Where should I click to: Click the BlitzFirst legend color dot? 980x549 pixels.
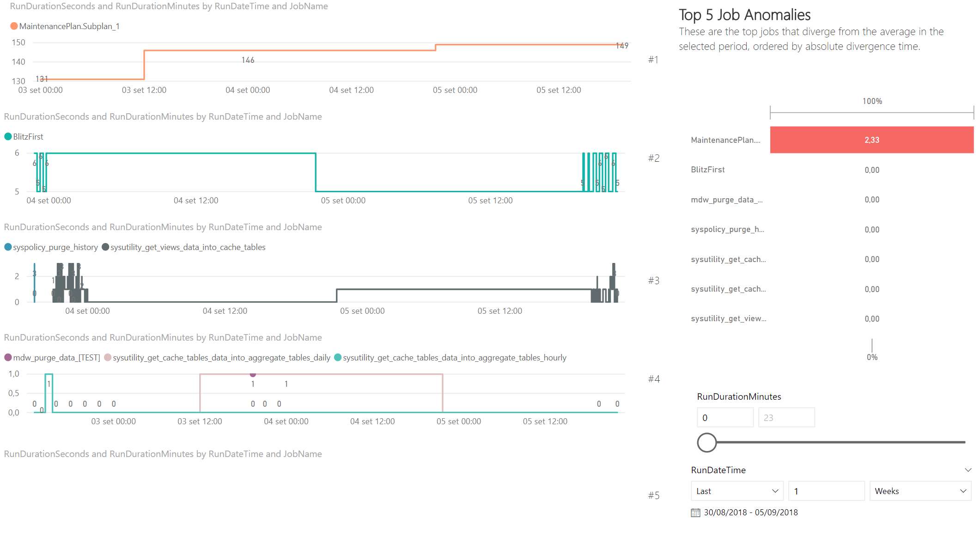(7, 136)
